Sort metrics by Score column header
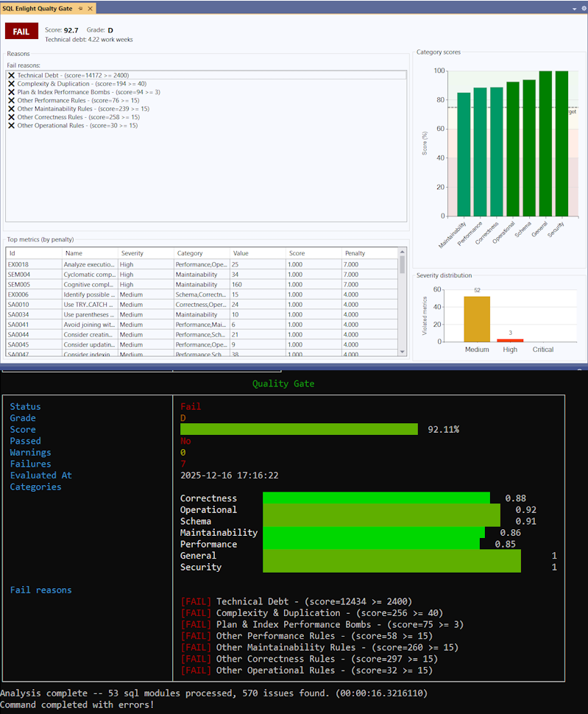 coord(314,253)
